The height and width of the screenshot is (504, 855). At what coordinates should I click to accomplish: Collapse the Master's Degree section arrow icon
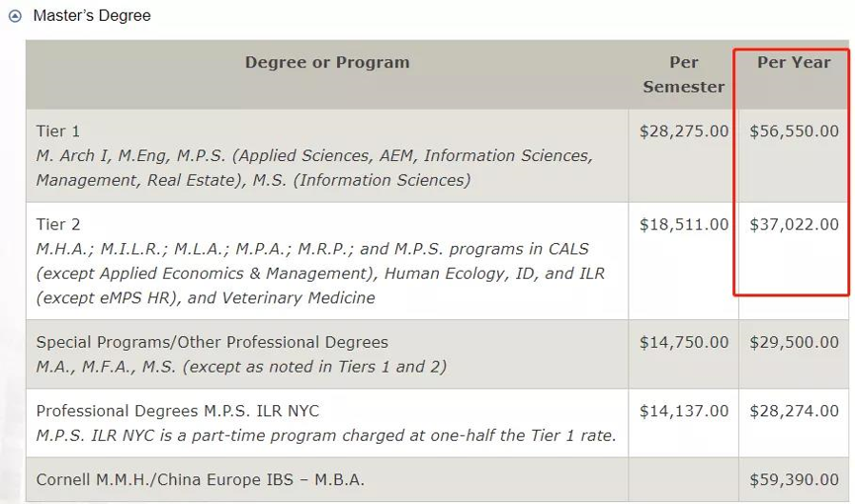point(15,16)
